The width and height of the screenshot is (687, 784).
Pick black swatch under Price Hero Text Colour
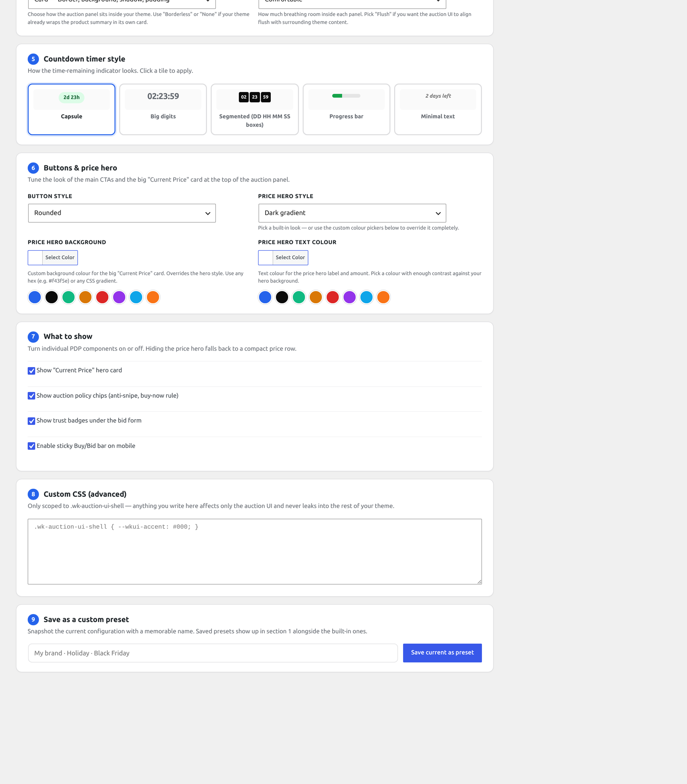(282, 297)
